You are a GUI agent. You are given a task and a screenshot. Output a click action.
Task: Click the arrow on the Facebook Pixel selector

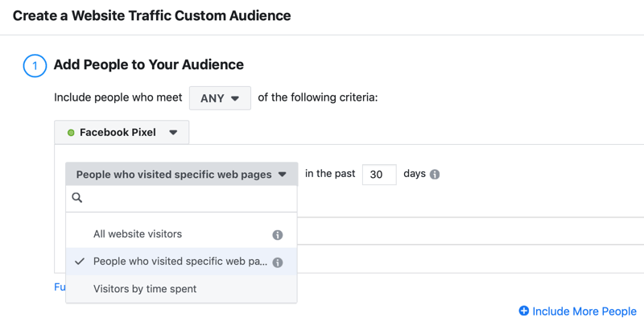coord(173,133)
